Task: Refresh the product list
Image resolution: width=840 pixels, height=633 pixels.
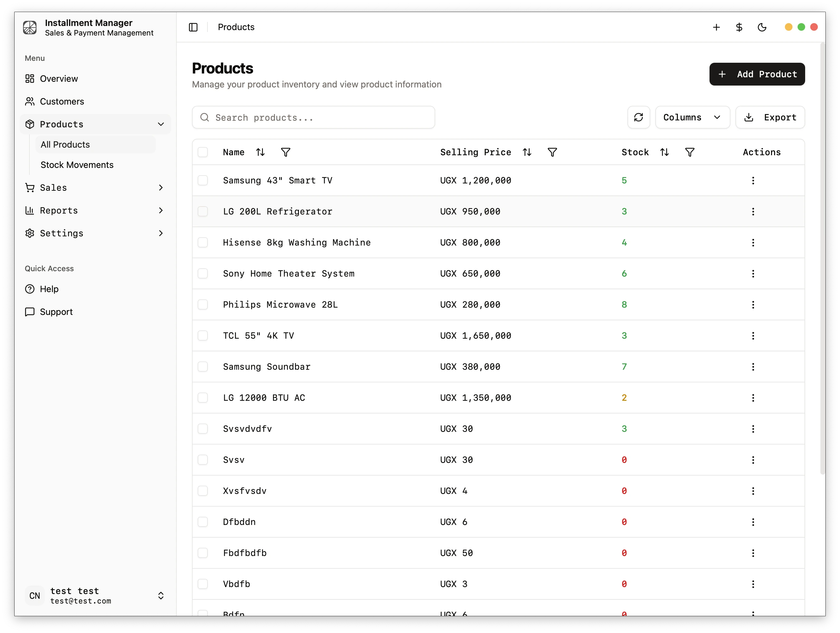Action: click(639, 117)
